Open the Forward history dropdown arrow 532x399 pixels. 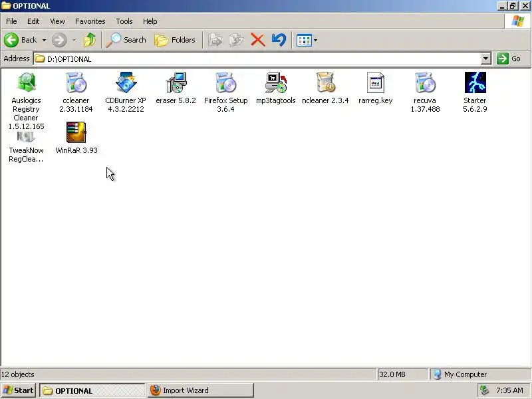click(x=74, y=40)
